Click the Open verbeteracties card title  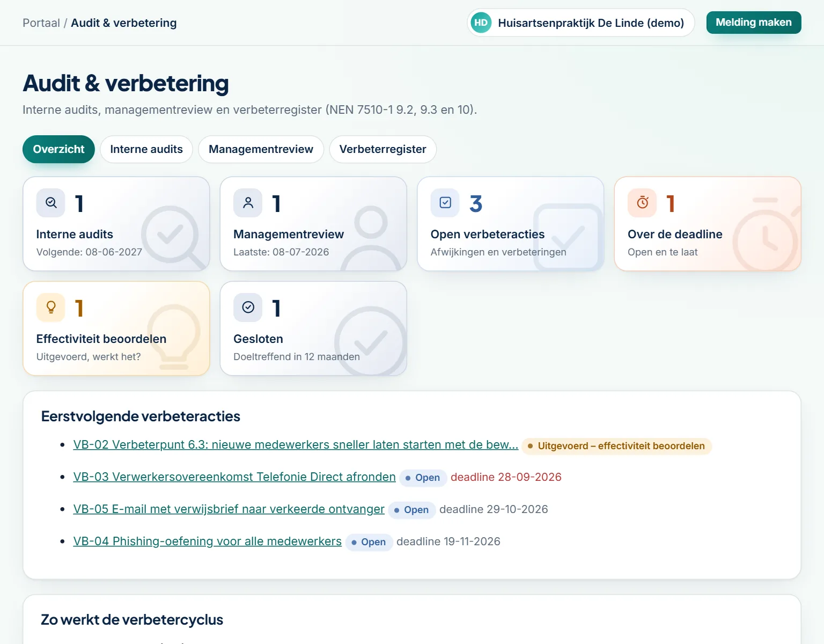pos(488,235)
